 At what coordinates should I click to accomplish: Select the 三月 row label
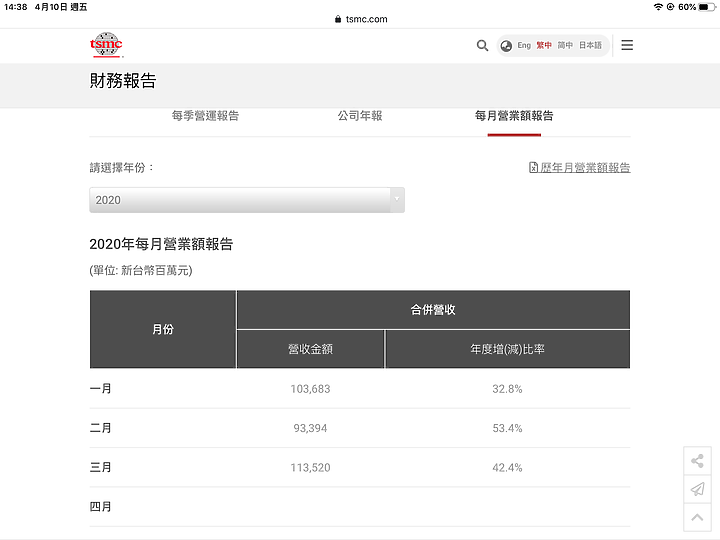[x=101, y=467]
